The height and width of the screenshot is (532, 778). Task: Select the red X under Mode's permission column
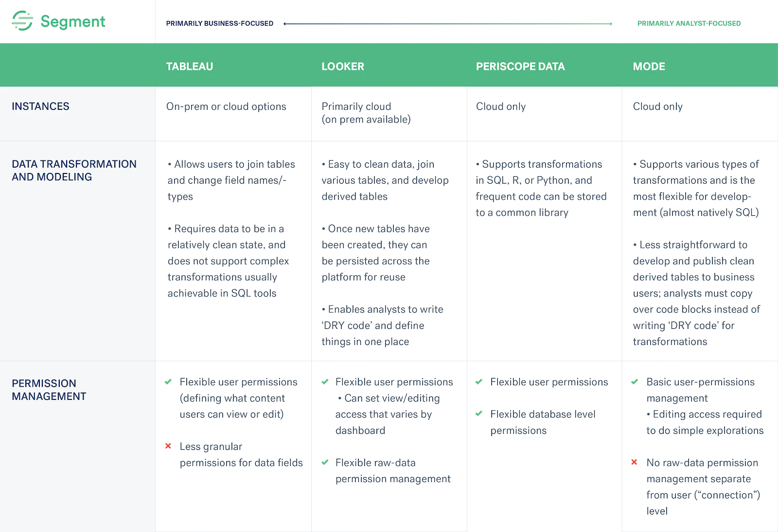tap(635, 463)
